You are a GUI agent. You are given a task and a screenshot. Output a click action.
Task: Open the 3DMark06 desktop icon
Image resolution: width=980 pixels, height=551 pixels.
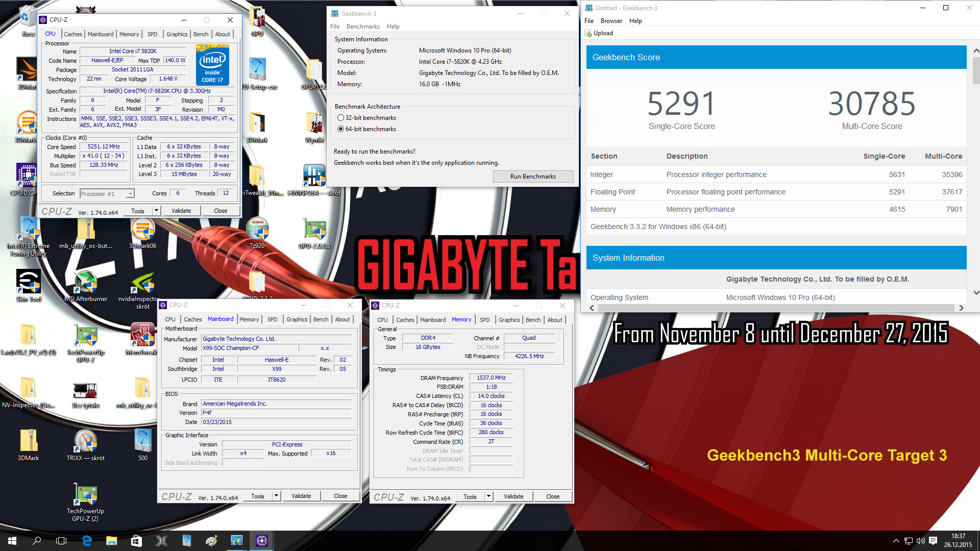(143, 229)
